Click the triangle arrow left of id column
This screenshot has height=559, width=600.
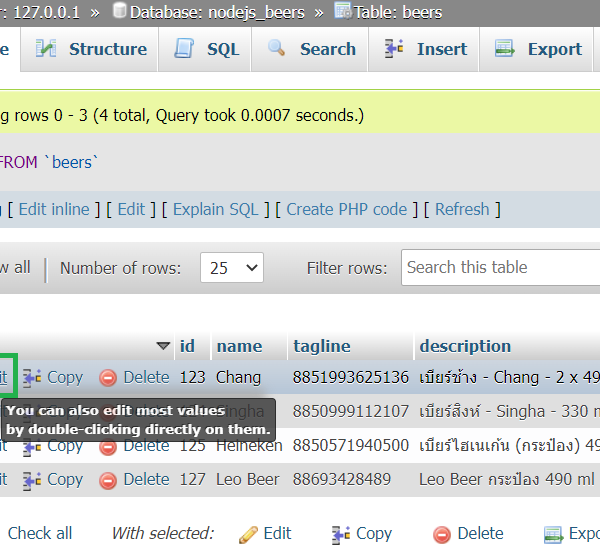163,346
